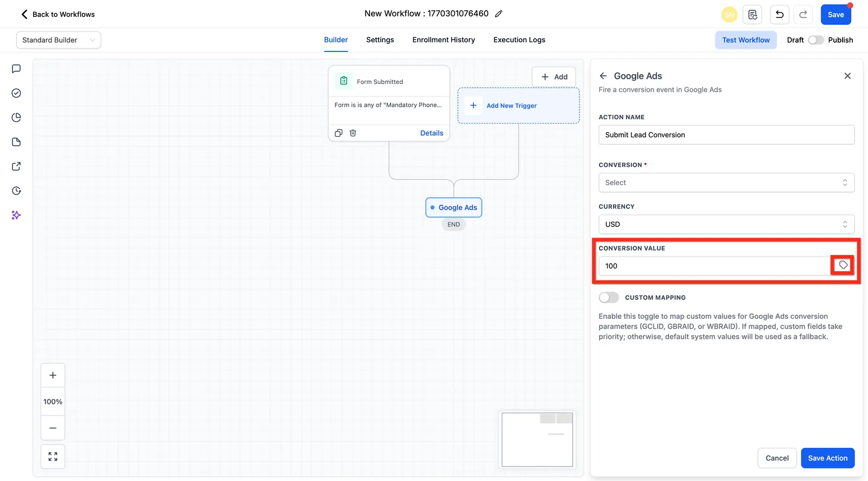Open the checkmark circle sidebar icon
868x481 pixels.
[x=16, y=93]
